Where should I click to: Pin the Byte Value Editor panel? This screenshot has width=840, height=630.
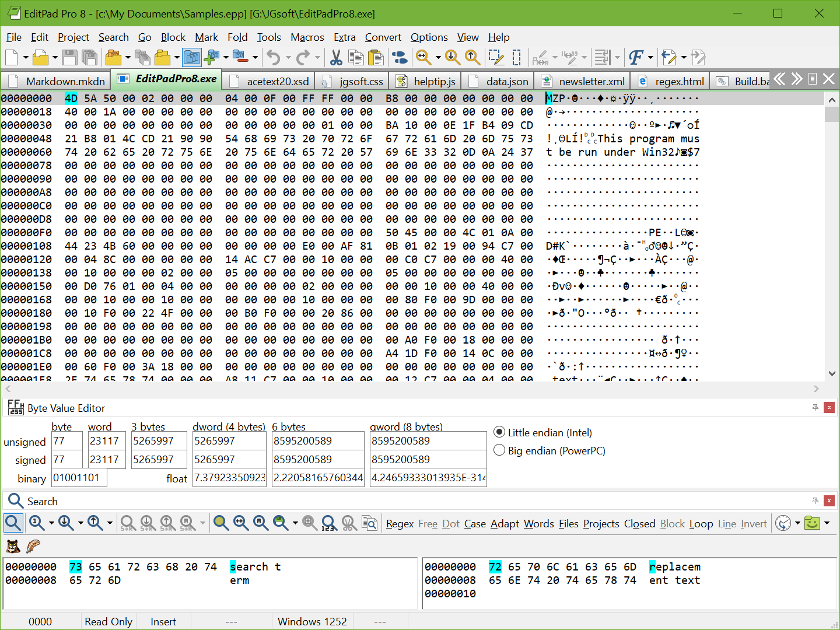[815, 407]
